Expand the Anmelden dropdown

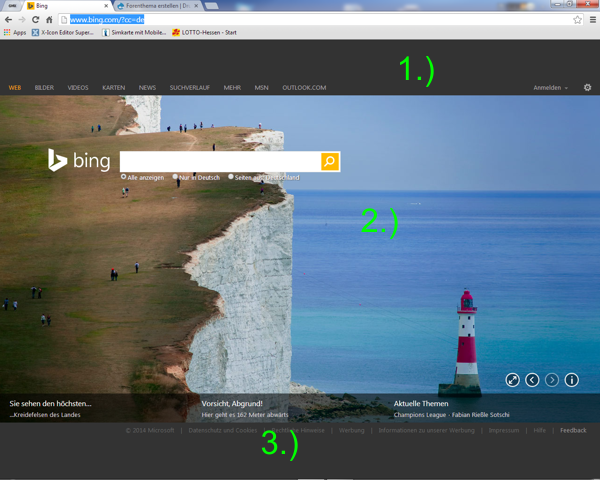[x=550, y=88]
